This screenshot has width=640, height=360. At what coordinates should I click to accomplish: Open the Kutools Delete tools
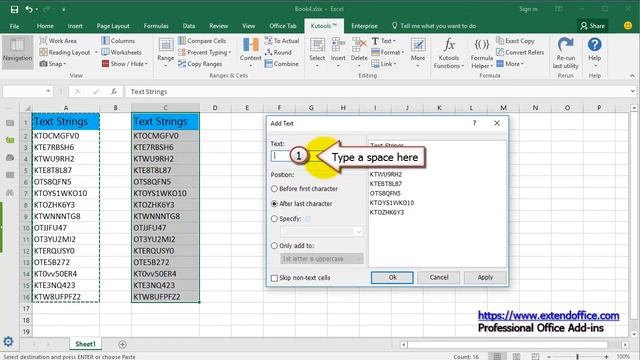coord(359,51)
